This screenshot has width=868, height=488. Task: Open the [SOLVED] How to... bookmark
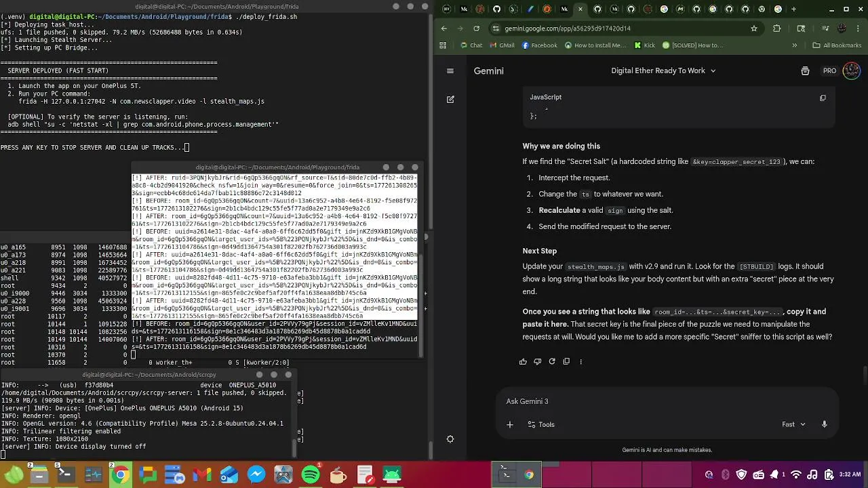[692, 45]
